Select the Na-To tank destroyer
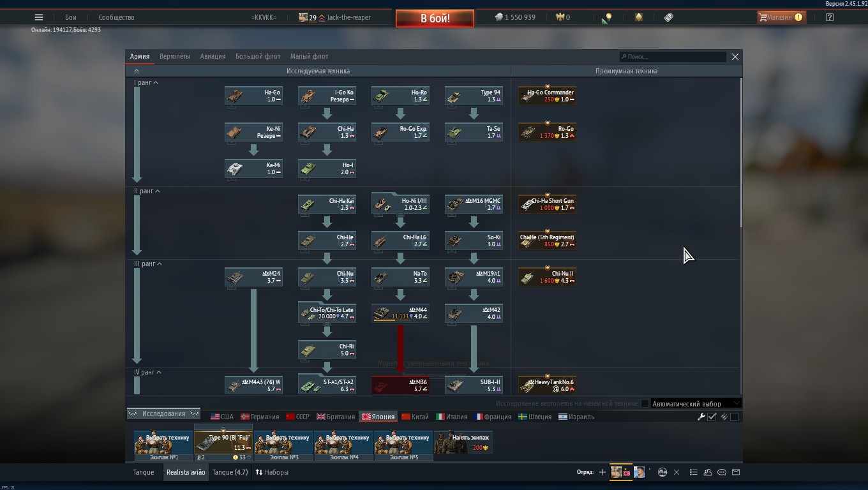Screen dimensions: 868x490 pos(400,277)
